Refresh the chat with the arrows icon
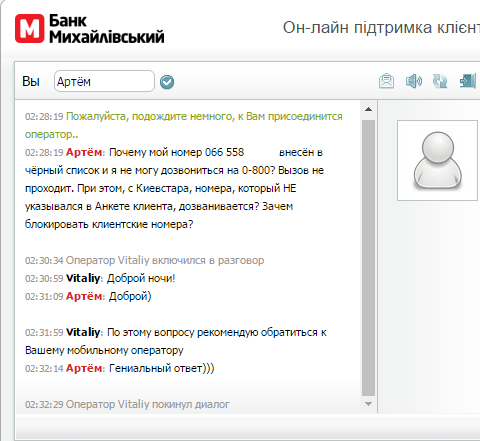The image size is (480, 441). (440, 81)
